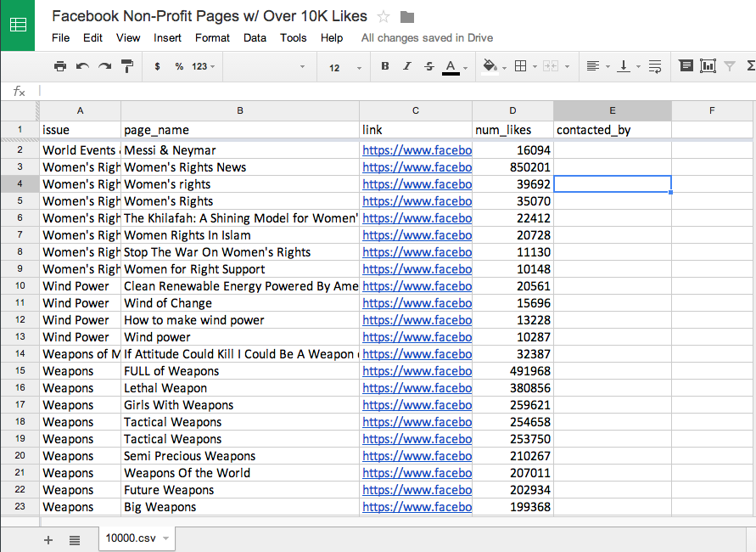The image size is (756, 552).
Task: Open the 123 more formats dropdown
Action: (x=203, y=66)
